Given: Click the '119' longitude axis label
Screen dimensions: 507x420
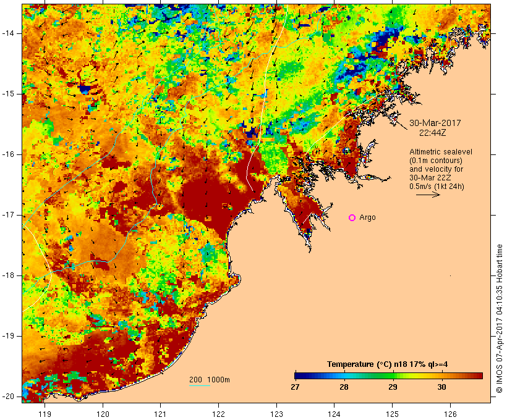Looking at the screenshot, I should [x=45, y=414].
